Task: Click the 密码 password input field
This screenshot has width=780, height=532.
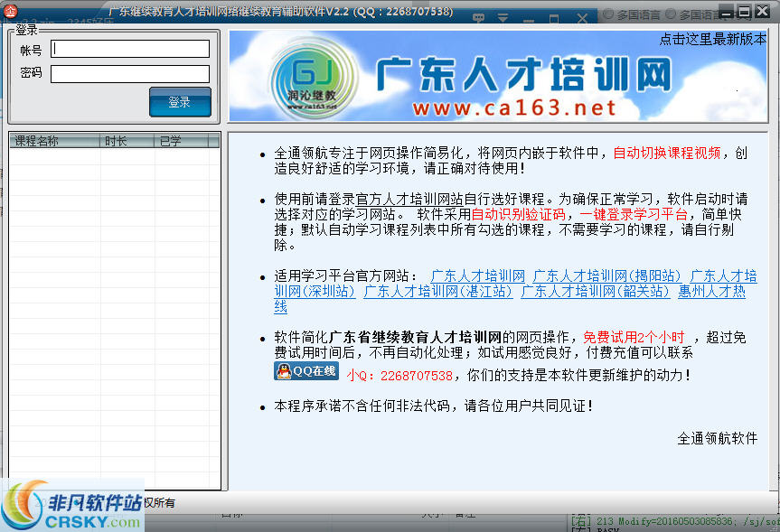Action: [x=130, y=74]
